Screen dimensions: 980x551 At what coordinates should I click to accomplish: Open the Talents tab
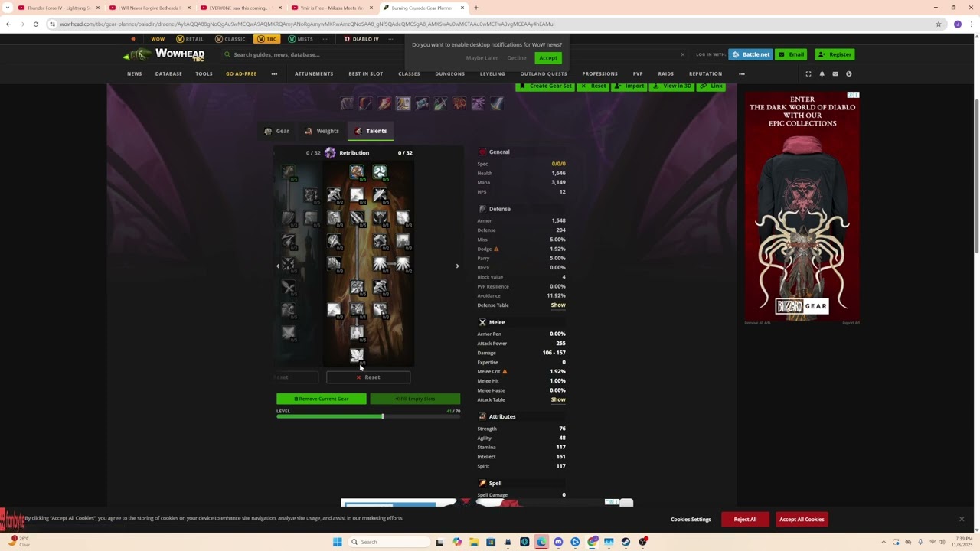click(371, 131)
